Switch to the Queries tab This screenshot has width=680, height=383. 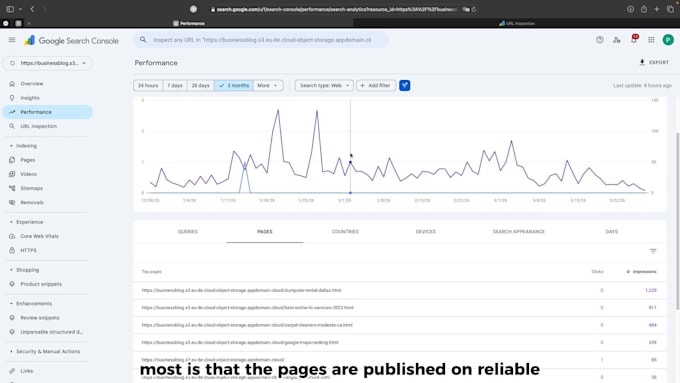[187, 232]
